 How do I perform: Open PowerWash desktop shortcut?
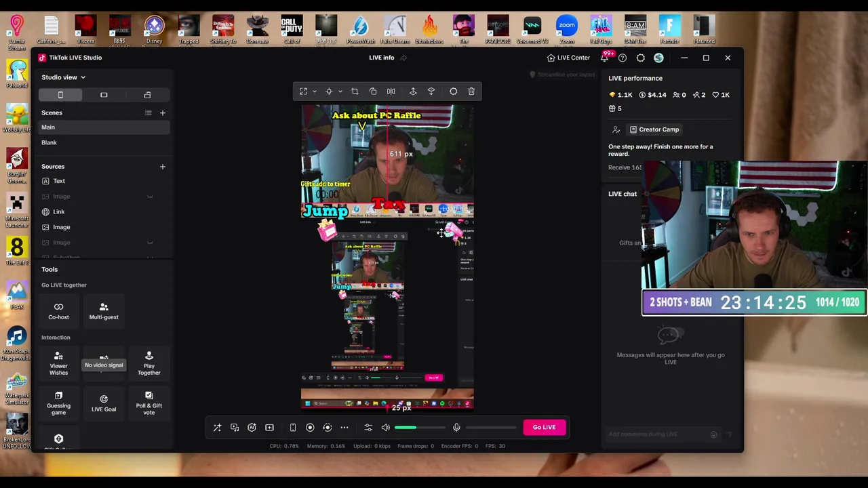click(360, 30)
